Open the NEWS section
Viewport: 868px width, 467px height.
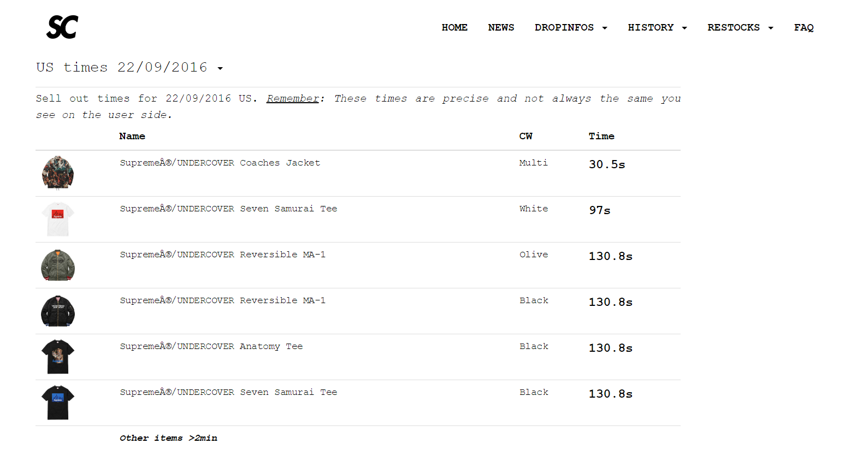click(x=501, y=27)
